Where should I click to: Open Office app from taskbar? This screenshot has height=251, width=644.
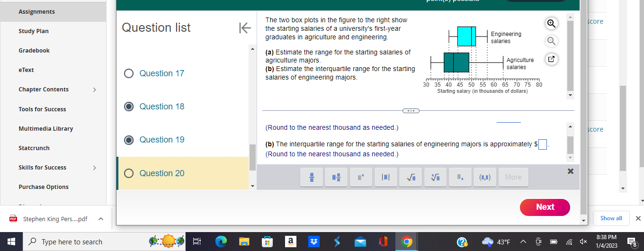384,242
